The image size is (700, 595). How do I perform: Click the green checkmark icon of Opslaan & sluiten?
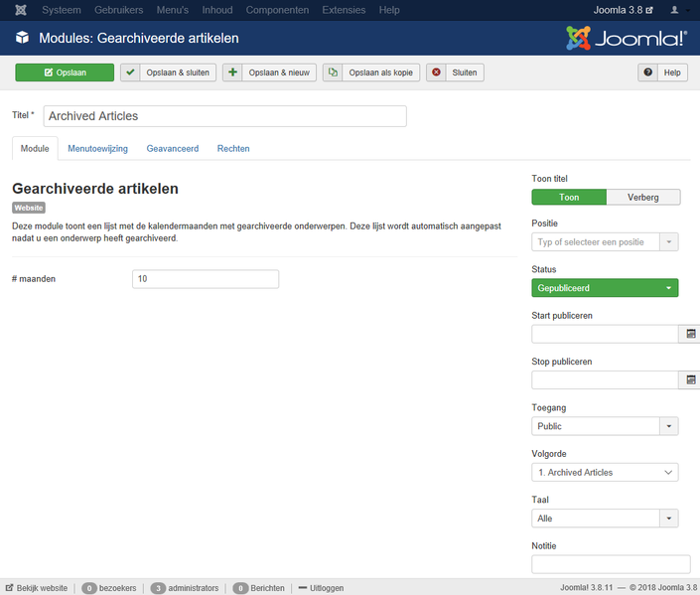[130, 73]
